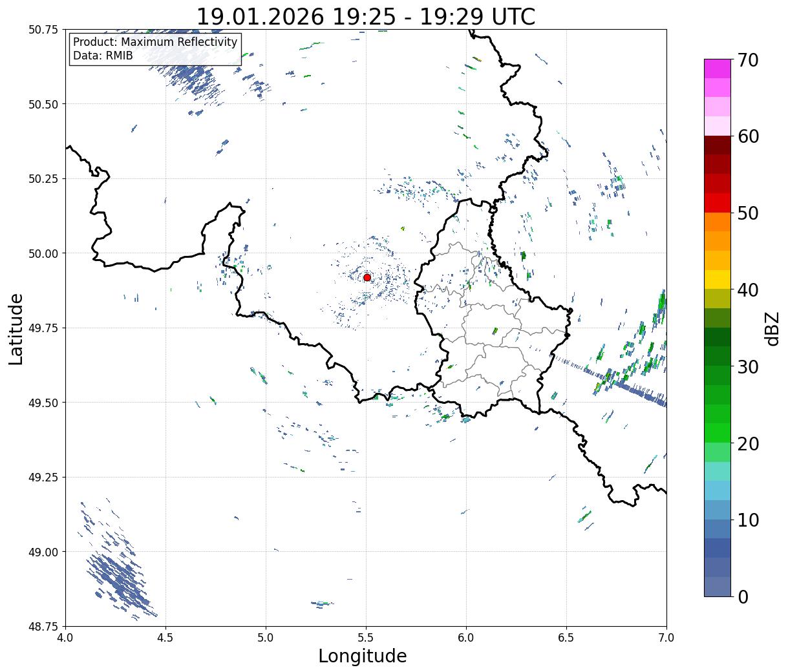This screenshot has width=788, height=672.
Task: Click the red radar location marker
Action: click(367, 277)
